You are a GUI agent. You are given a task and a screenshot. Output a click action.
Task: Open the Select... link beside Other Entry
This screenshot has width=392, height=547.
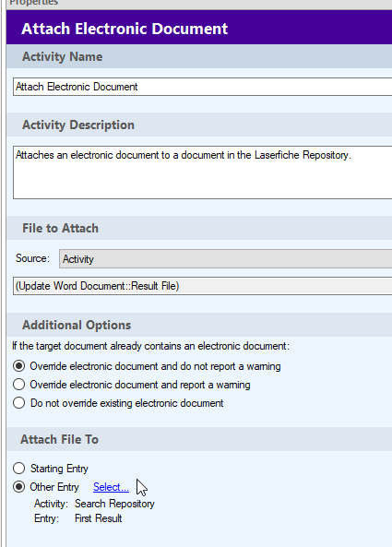111,487
